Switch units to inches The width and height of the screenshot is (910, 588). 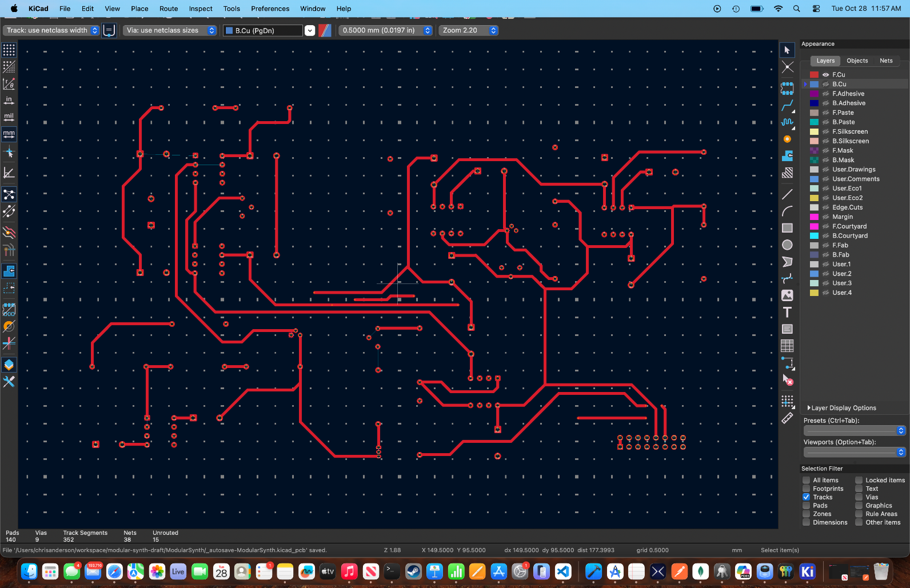click(x=9, y=101)
